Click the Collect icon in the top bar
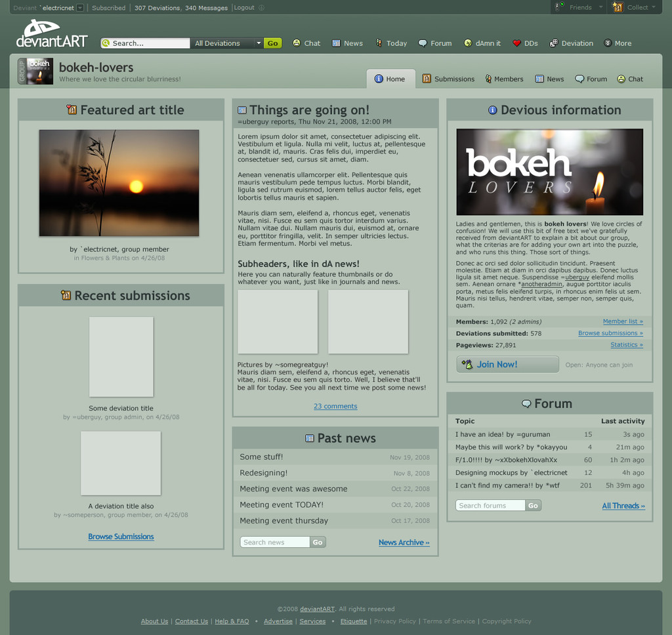This screenshot has height=635, width=672. (x=618, y=7)
